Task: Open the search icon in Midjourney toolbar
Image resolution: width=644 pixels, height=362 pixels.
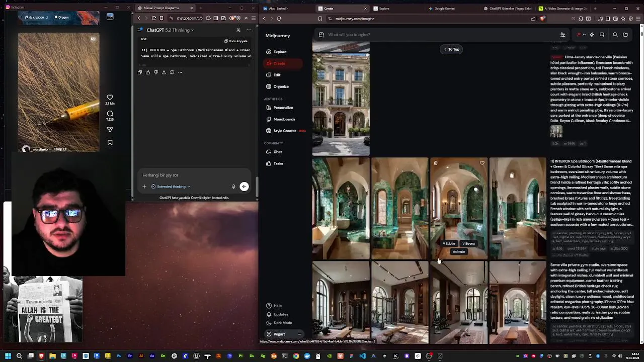Action: (615, 35)
